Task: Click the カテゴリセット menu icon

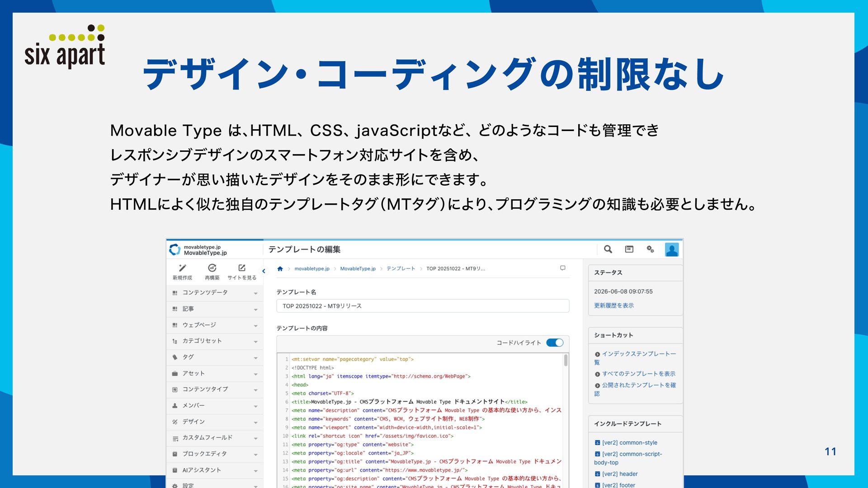Action: click(175, 341)
